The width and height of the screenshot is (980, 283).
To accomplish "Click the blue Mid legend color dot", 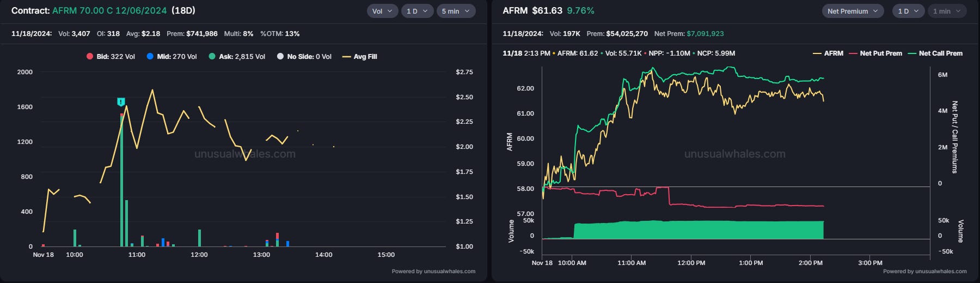I will (150, 57).
